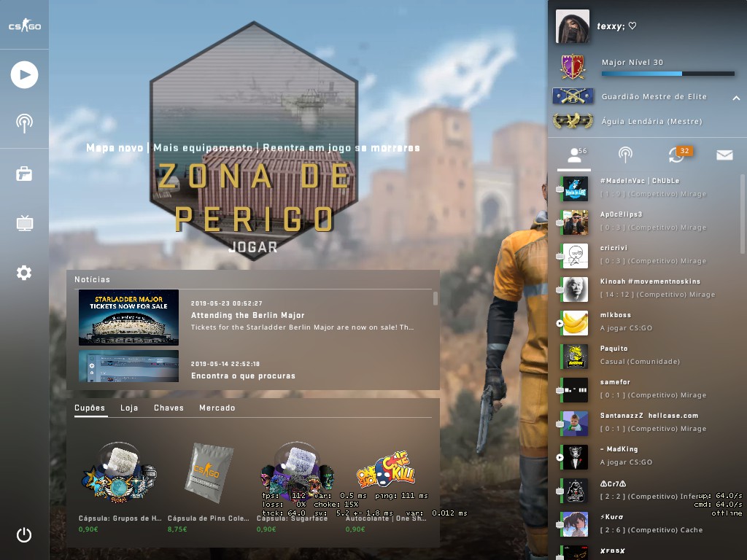Viewport: 747px width, 560px height.
Task: Switch to the Mercado tab
Action: 217,408
